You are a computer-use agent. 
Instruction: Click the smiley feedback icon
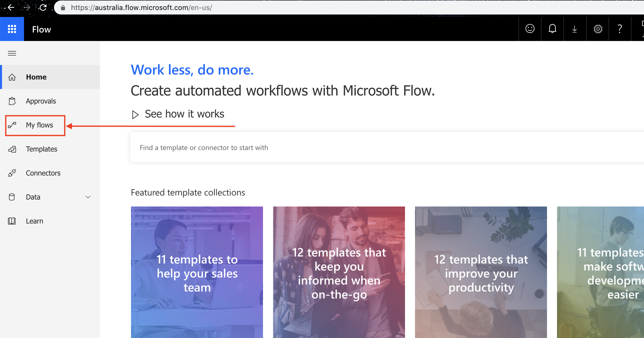coord(530,29)
